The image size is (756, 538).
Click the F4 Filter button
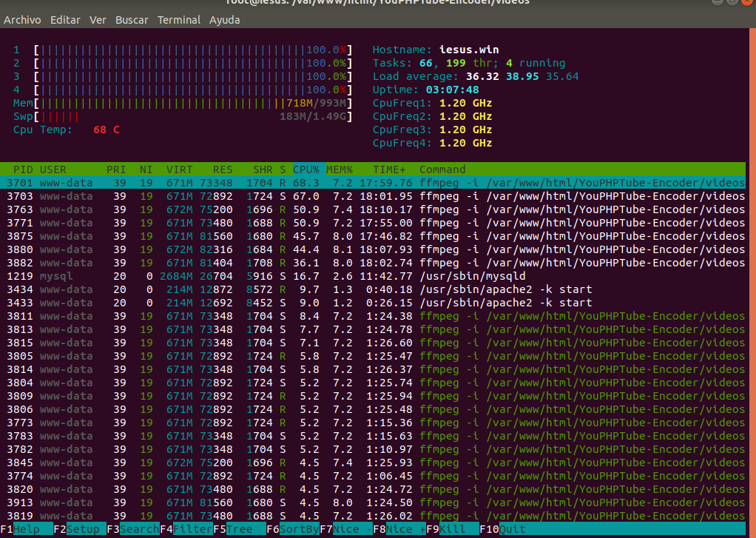(x=186, y=529)
